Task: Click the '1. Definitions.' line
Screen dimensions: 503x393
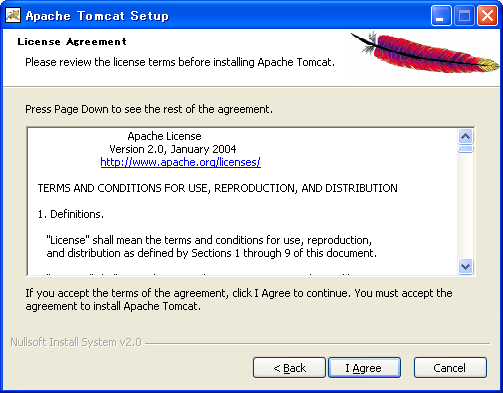Action: tap(71, 214)
